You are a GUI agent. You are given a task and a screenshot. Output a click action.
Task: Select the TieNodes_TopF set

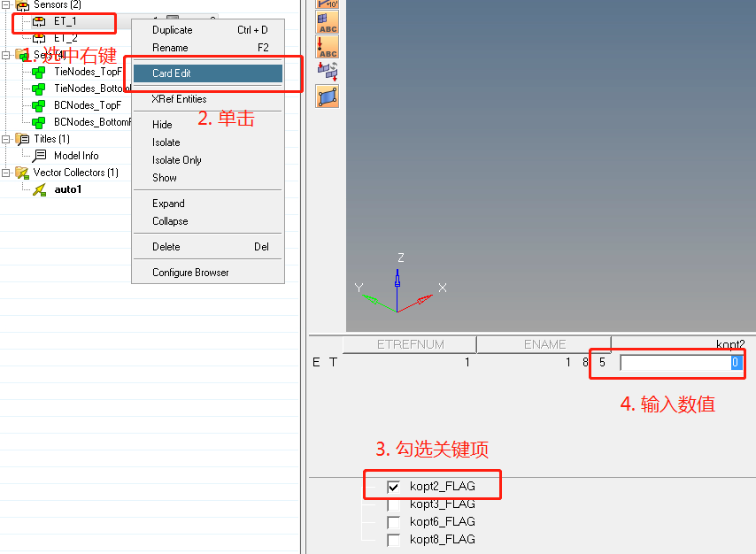(88, 72)
